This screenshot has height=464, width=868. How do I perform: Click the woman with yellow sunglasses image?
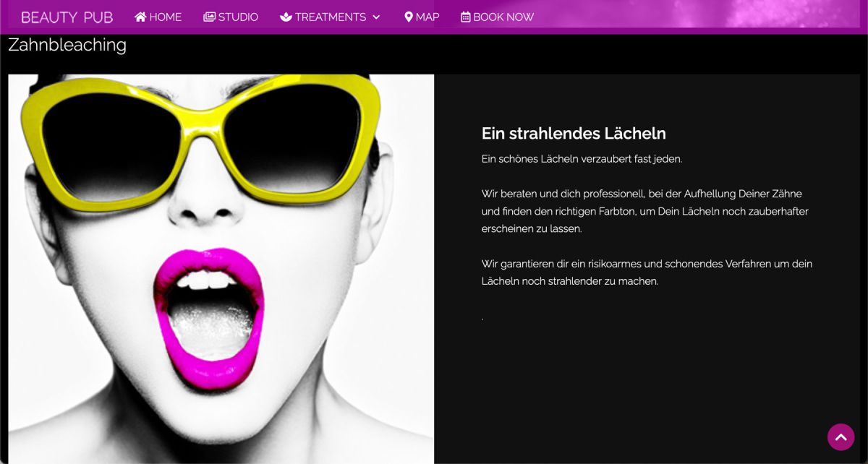pyautogui.click(x=221, y=269)
